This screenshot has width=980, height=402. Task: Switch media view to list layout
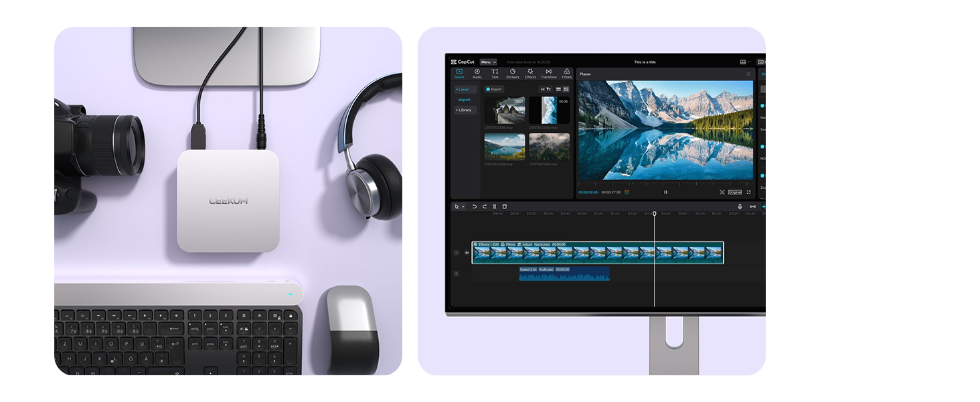(558, 89)
